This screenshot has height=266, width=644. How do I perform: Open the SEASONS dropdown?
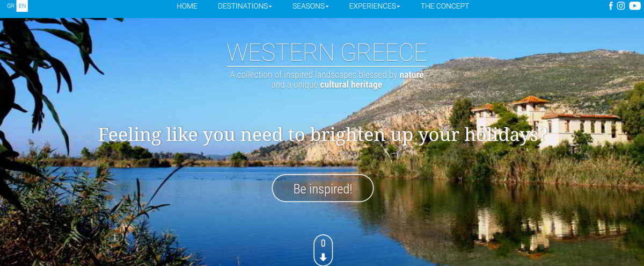click(x=310, y=6)
